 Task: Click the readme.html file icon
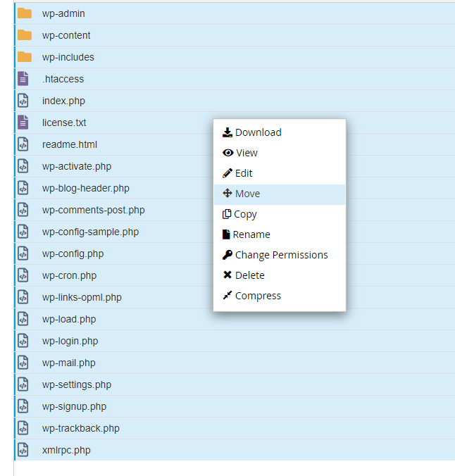[23, 144]
